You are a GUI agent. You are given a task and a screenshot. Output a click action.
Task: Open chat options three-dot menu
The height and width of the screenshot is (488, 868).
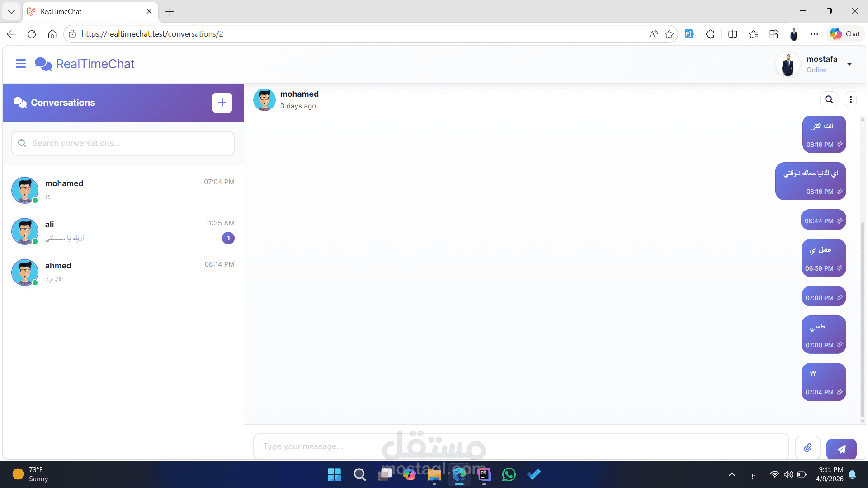(851, 99)
